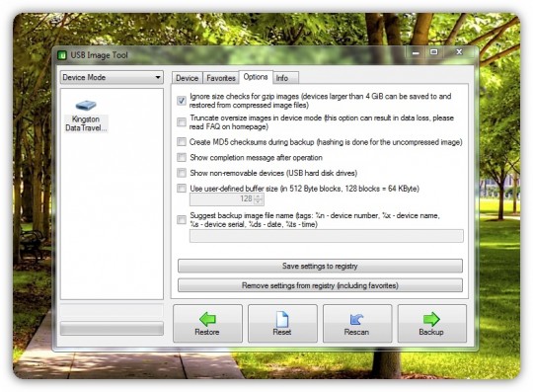Enable Create MD5 checksums during backup
This screenshot has height=392, width=533.
182,142
